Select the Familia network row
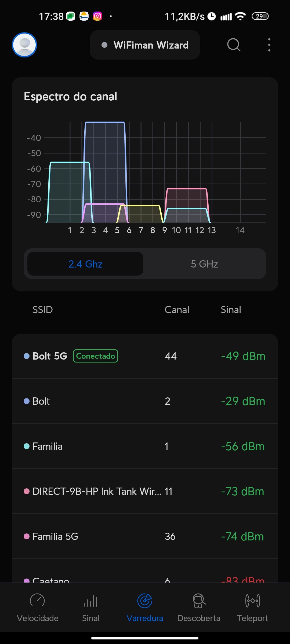The image size is (290, 644). click(x=145, y=446)
